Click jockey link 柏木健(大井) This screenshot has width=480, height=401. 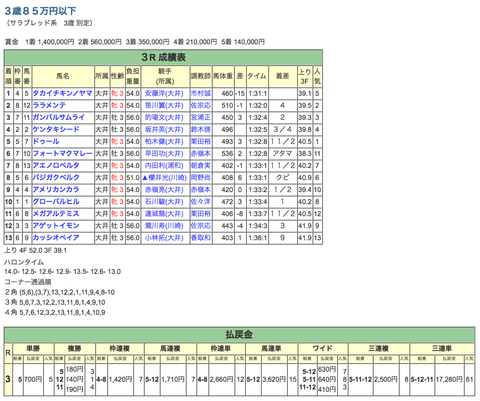point(164,142)
